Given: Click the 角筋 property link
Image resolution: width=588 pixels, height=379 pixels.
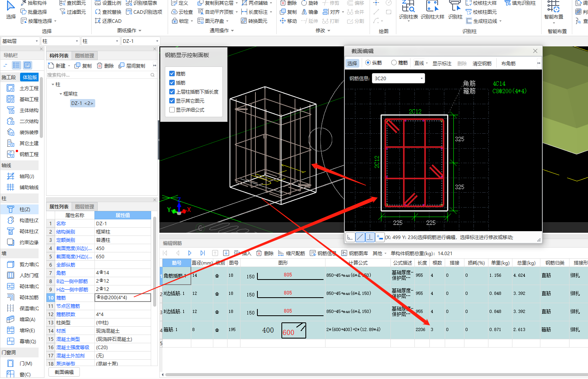Looking at the screenshot, I should [x=61, y=273].
